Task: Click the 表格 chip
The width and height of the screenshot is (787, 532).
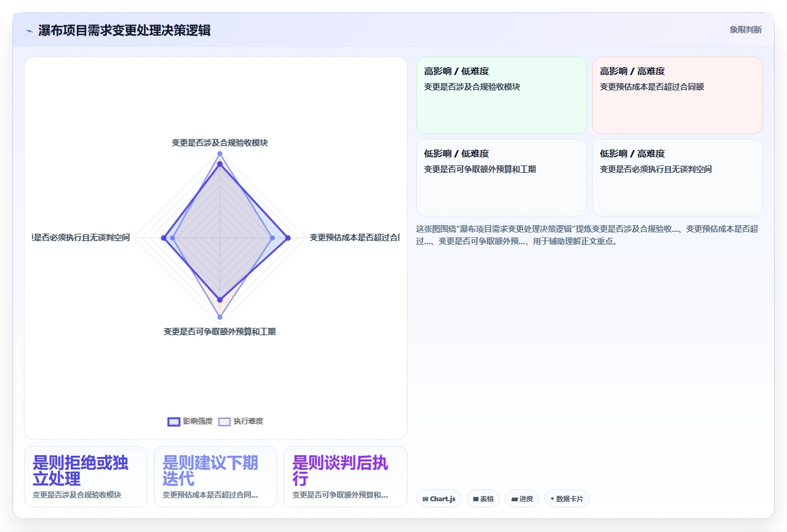Action: click(483, 499)
